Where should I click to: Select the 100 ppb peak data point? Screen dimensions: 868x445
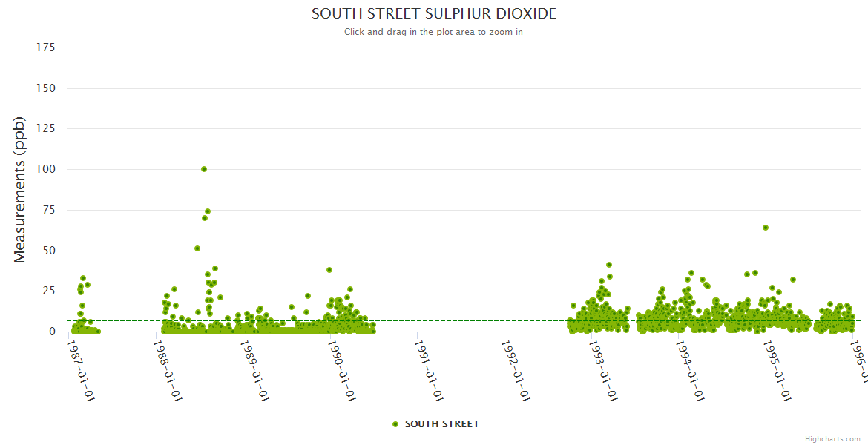pyautogui.click(x=204, y=169)
